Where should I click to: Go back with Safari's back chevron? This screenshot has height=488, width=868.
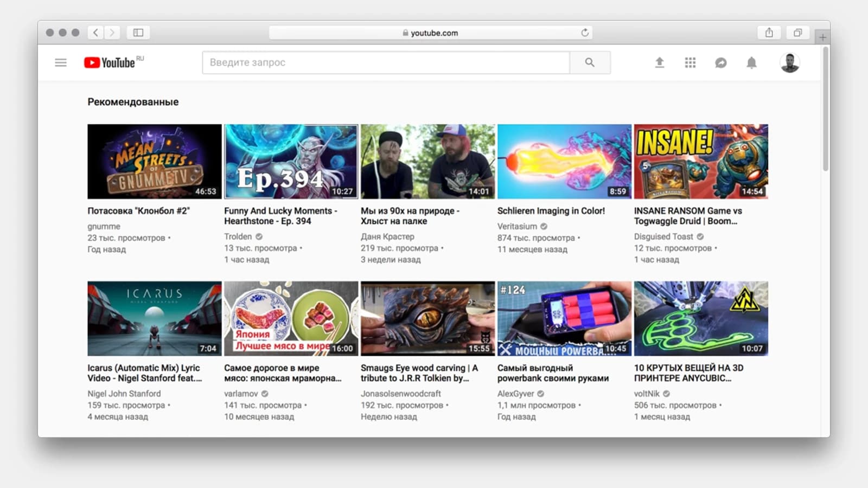[x=95, y=33]
